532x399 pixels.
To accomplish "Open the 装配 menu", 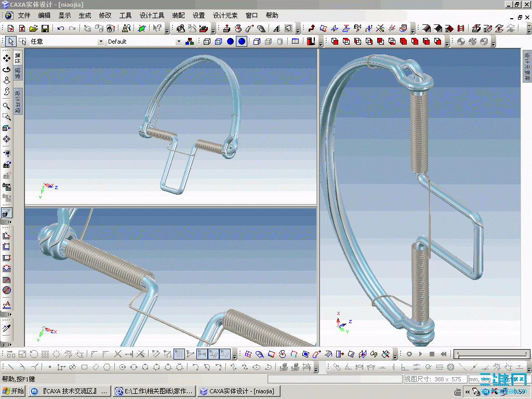I will (x=178, y=15).
